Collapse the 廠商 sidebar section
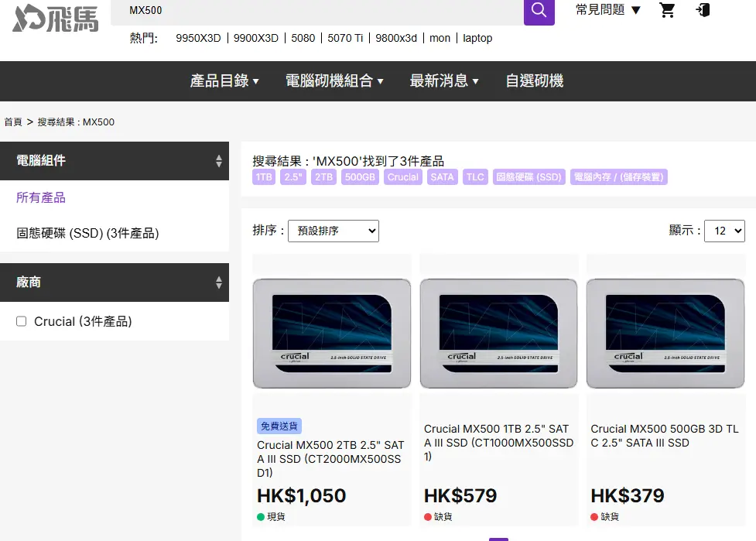 click(x=115, y=282)
